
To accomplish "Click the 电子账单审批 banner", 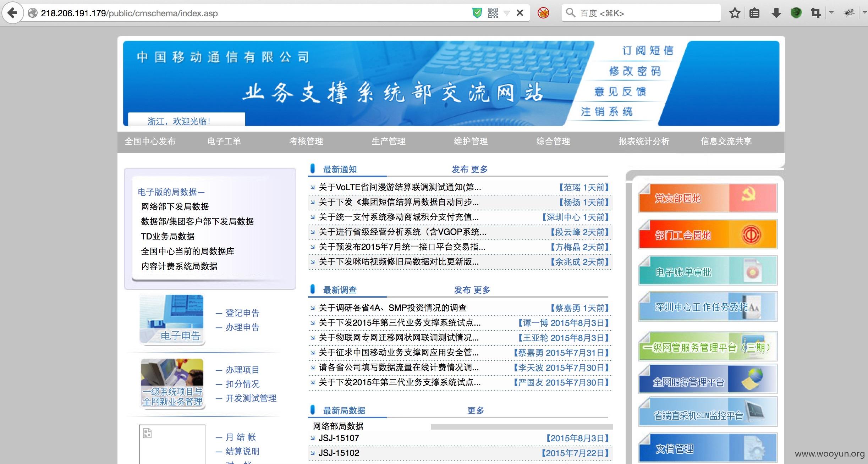I will point(708,270).
